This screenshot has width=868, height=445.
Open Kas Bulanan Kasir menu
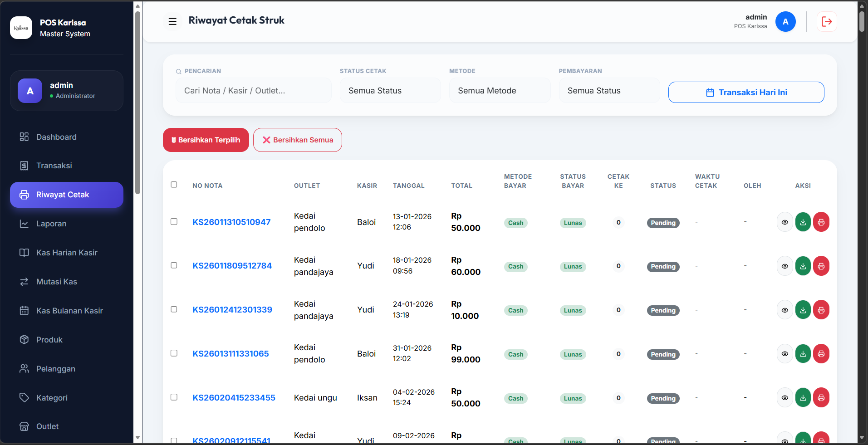[67, 311]
